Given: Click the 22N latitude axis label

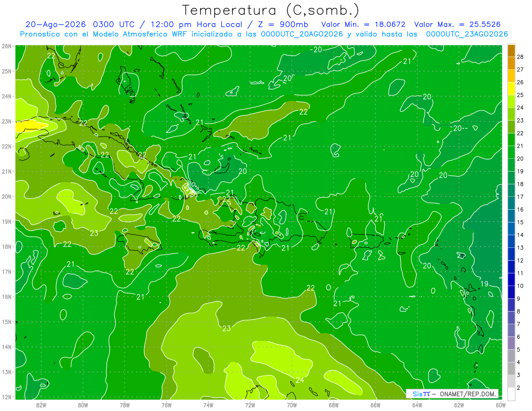Looking at the screenshot, I should click(7, 146).
